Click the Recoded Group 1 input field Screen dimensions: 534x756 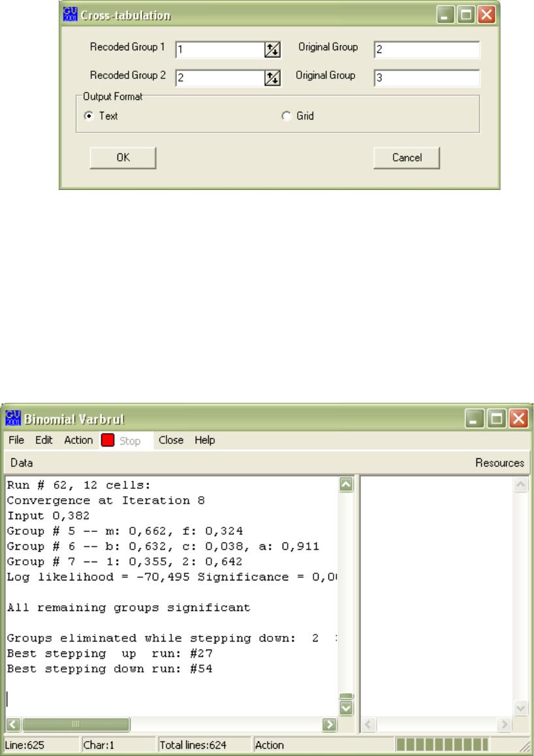point(219,50)
